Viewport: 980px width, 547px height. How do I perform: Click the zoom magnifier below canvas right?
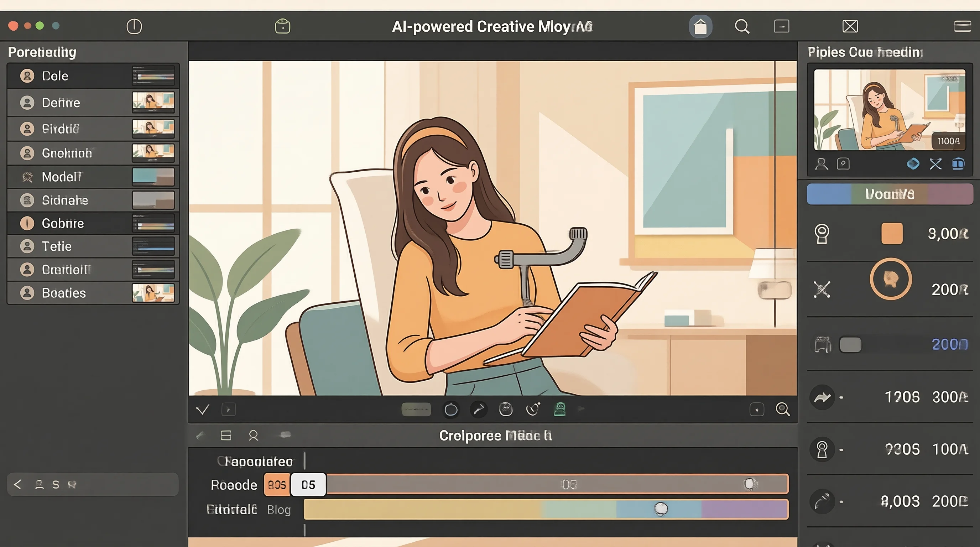click(783, 409)
